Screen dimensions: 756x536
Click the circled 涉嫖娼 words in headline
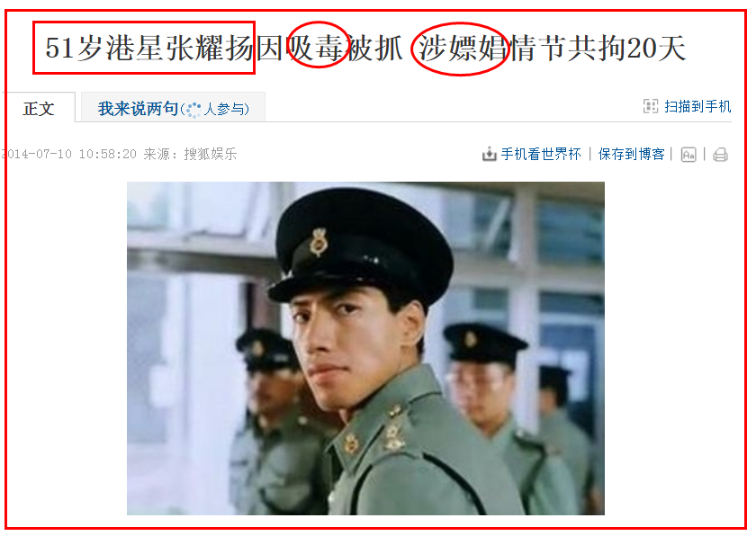[x=463, y=49]
